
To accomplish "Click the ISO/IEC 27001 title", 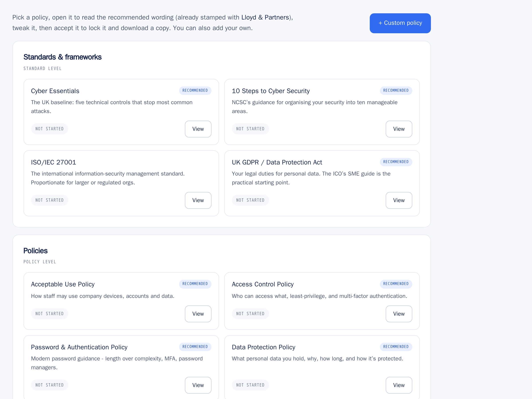I will (53, 162).
